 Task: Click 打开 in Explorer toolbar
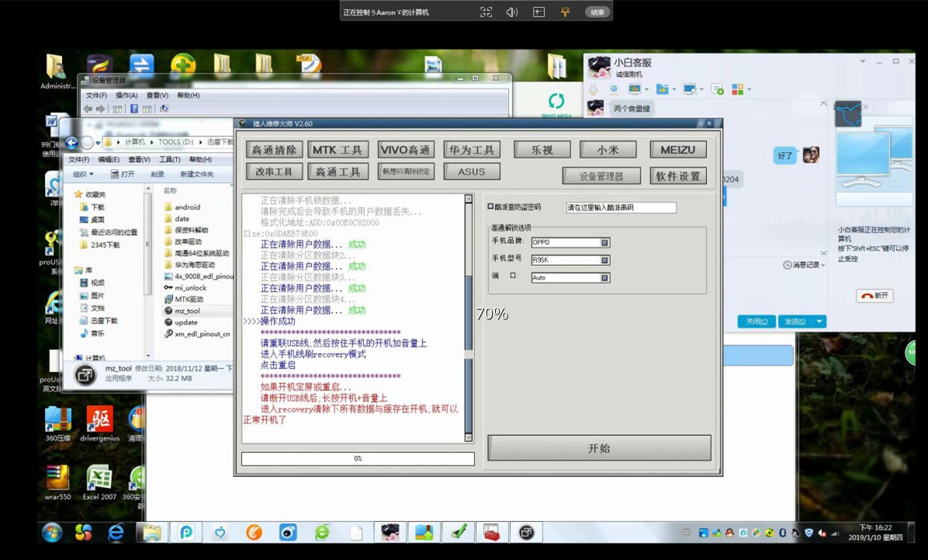point(123,174)
